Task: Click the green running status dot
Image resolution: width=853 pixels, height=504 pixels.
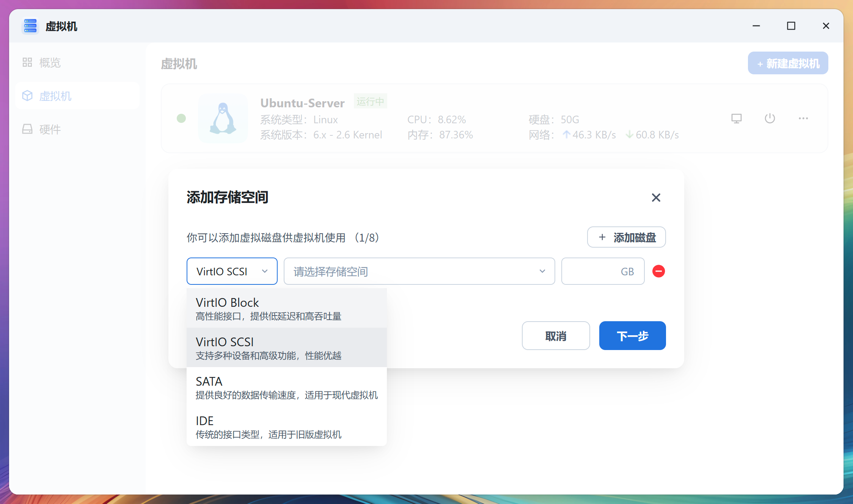Action: (181, 118)
